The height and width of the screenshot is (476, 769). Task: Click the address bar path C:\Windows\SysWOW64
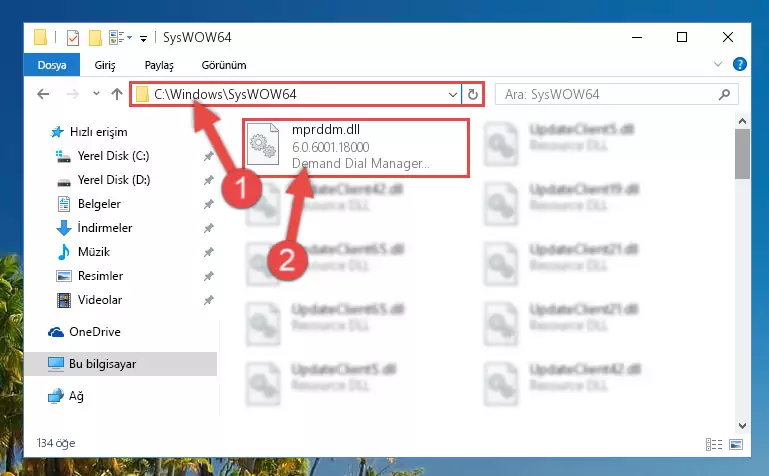point(225,94)
